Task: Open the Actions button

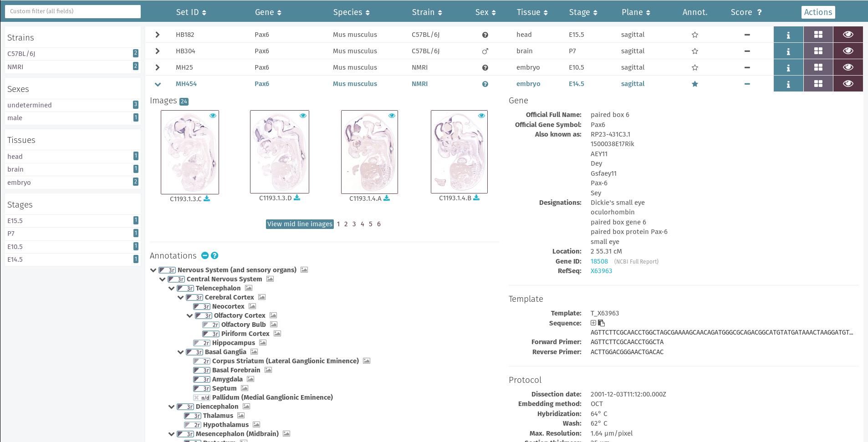Action: click(x=818, y=12)
